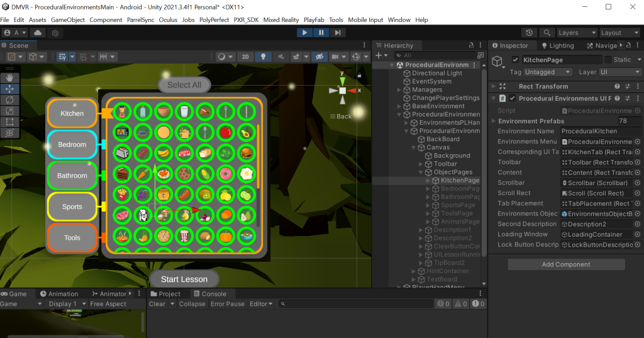
Task: Uncheck the KitchenPage active checkbox
Action: 516,60
